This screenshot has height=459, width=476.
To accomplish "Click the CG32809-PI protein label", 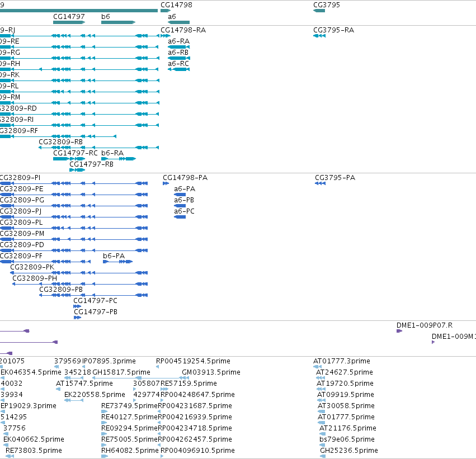I will (x=20, y=178).
